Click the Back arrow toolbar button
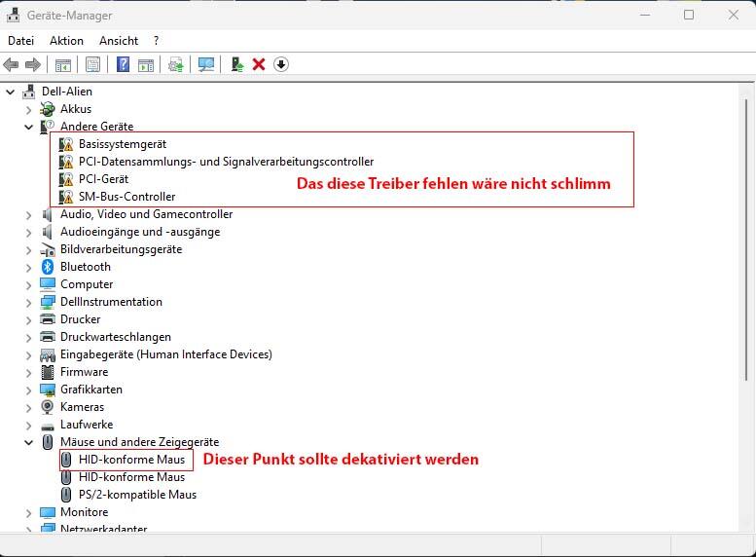The height and width of the screenshot is (557, 756). pyautogui.click(x=12, y=64)
